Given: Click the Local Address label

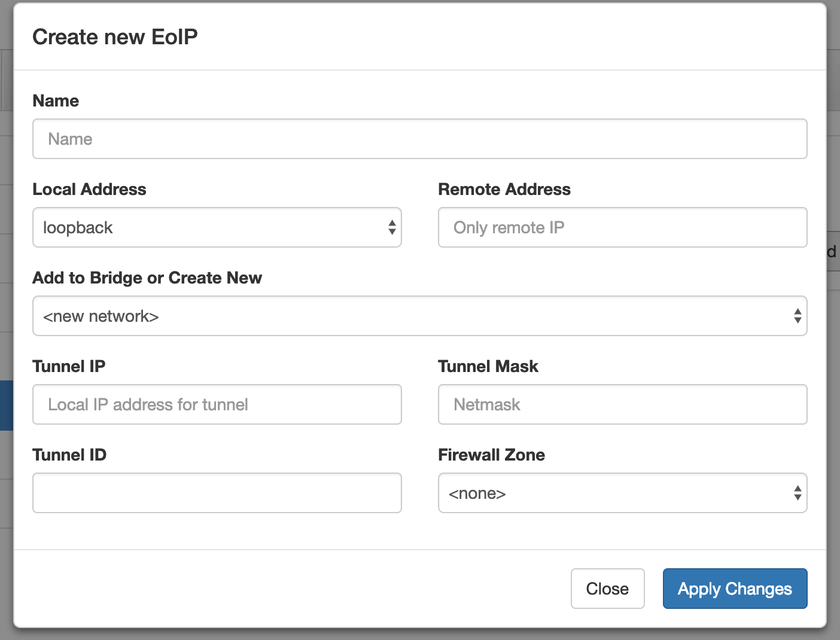Looking at the screenshot, I should pyautogui.click(x=89, y=189).
